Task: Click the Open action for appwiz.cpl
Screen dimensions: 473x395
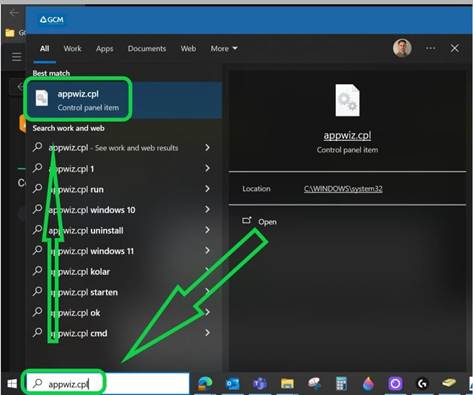Action: tap(260, 221)
